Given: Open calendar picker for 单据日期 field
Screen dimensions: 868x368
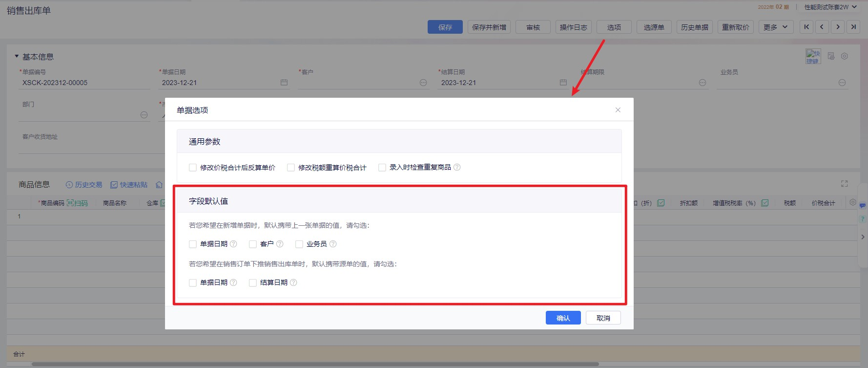Looking at the screenshot, I should [x=284, y=83].
